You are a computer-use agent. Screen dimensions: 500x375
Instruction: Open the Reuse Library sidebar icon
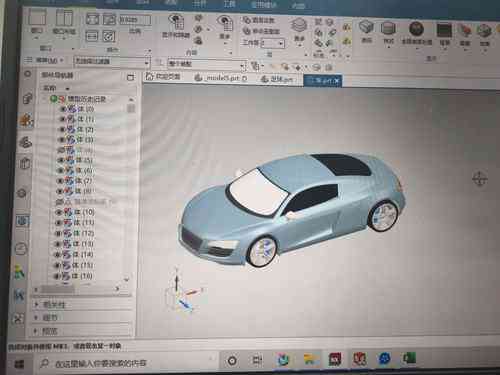pos(25,164)
